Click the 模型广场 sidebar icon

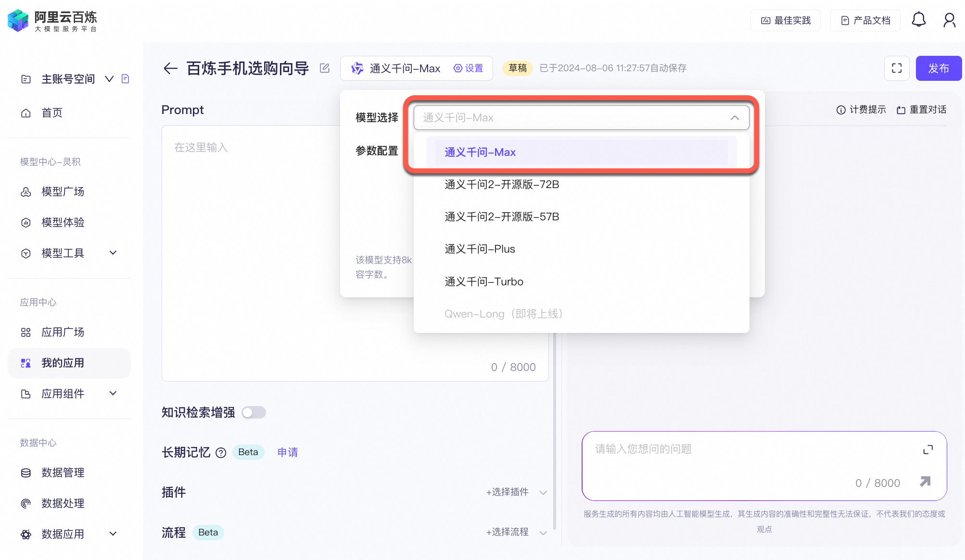[x=26, y=192]
